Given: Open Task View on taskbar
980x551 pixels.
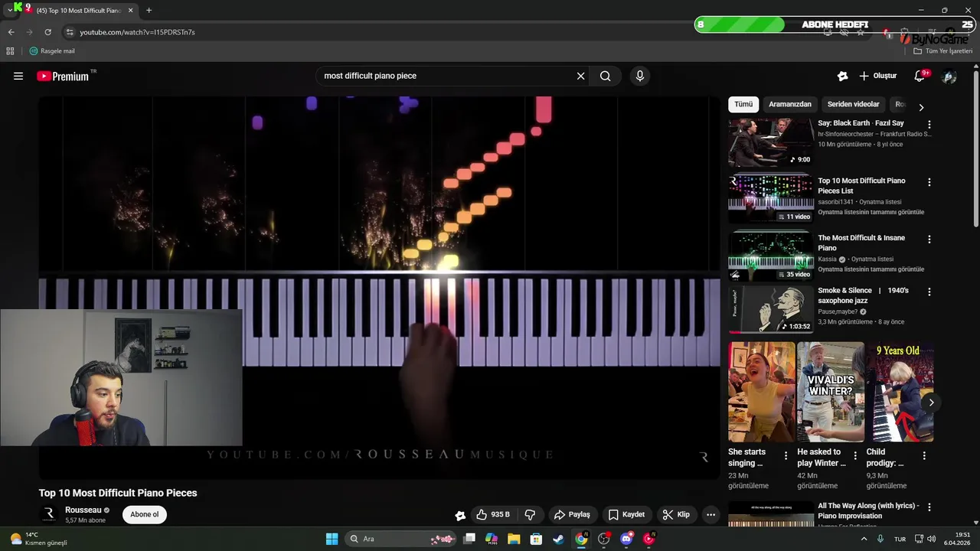Looking at the screenshot, I should click(469, 539).
